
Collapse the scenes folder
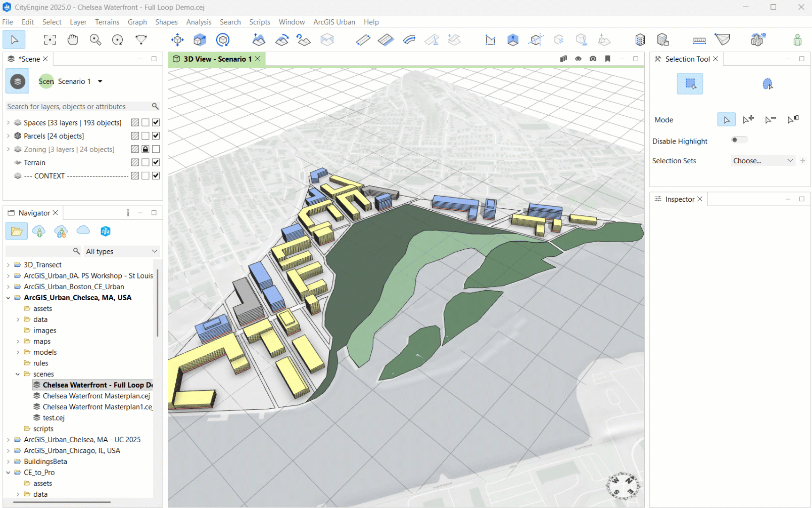click(x=18, y=374)
